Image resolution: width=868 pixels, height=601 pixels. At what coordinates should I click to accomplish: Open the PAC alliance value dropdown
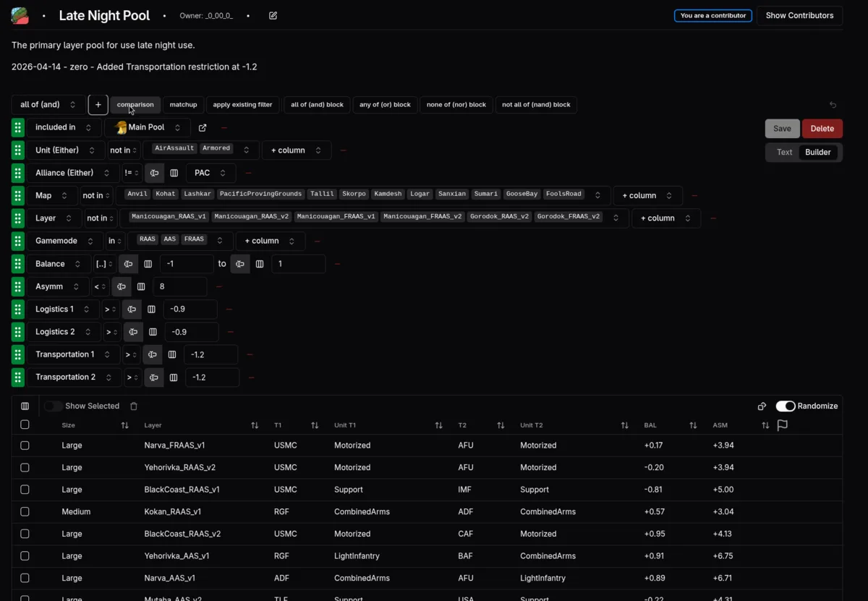click(x=210, y=173)
